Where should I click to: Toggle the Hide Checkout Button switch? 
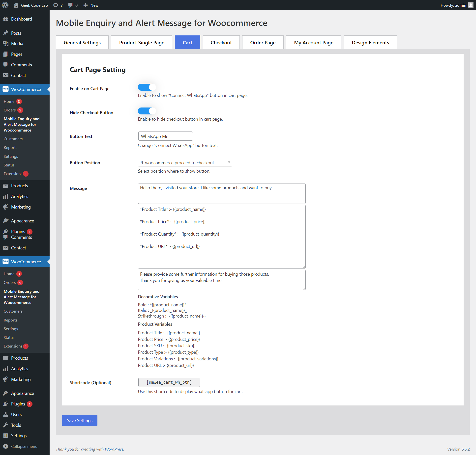point(147,111)
